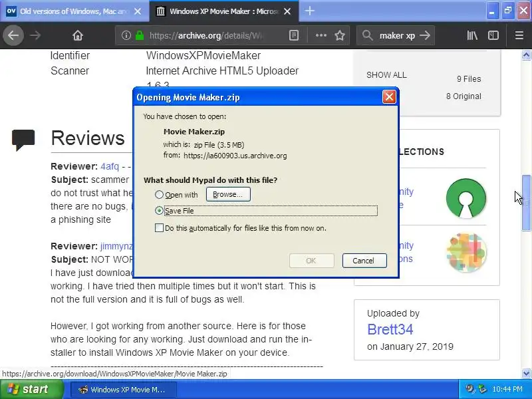The height and width of the screenshot is (399, 532).
Task: Select the Windows XP Movie Maker tab
Action: 224,11
